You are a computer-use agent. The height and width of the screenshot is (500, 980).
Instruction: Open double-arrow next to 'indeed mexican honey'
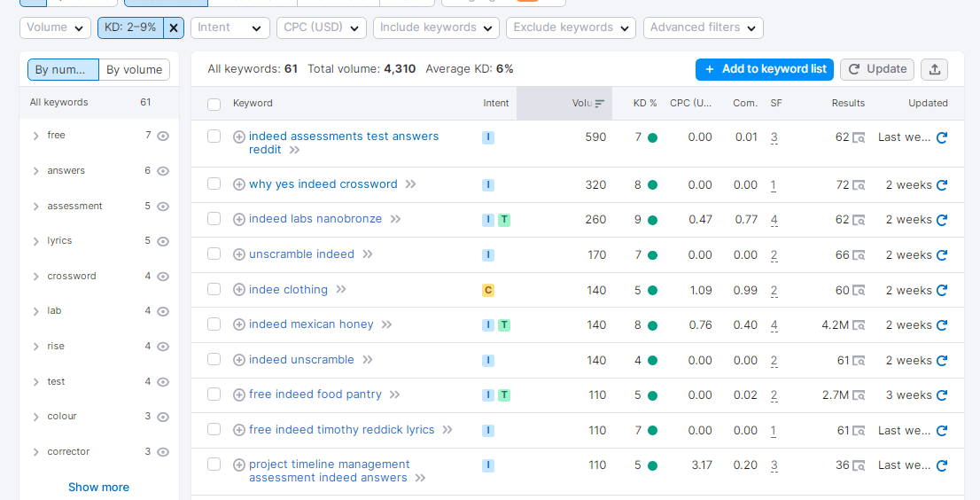(x=387, y=324)
